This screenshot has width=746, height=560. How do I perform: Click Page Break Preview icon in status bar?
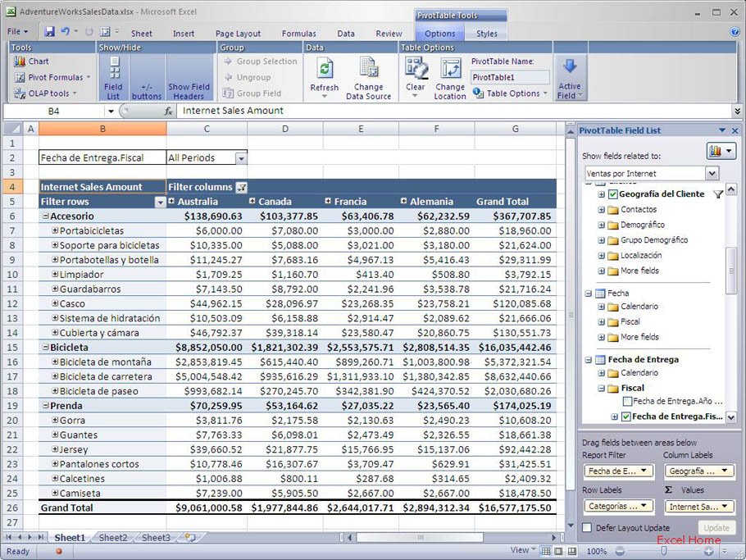point(571,551)
